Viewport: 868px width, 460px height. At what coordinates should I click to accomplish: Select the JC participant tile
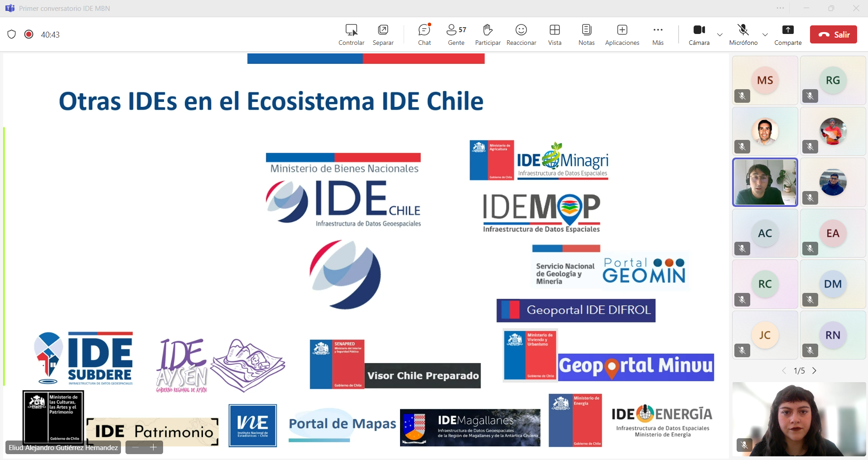tap(765, 335)
